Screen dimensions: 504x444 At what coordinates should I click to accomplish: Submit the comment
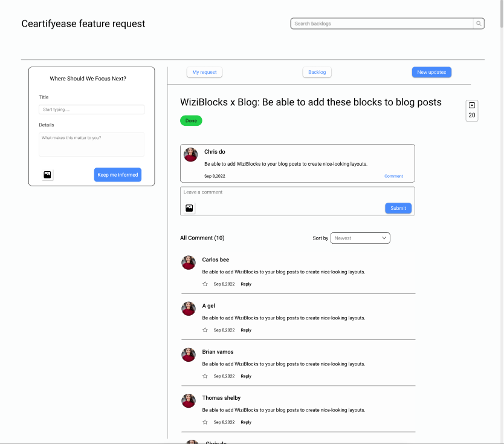click(398, 208)
